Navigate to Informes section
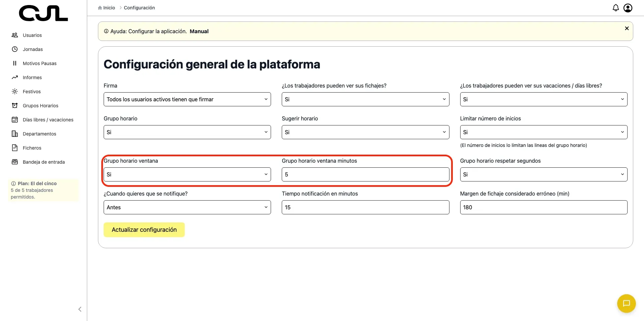The image size is (644, 321). (32, 77)
